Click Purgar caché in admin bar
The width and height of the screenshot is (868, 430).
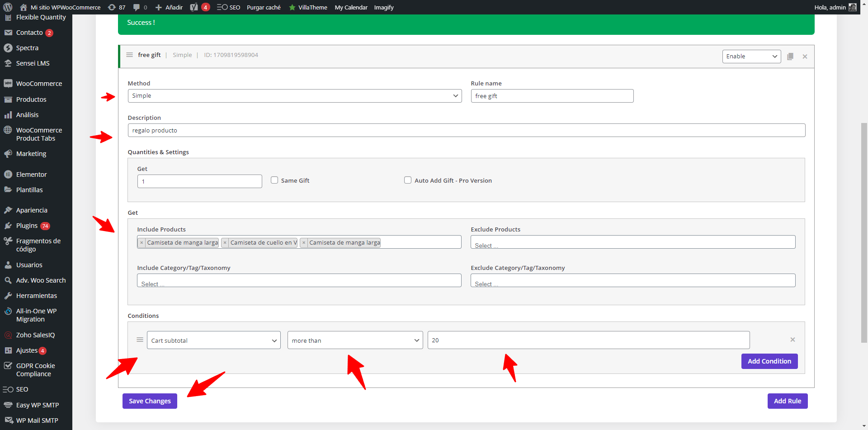264,7
